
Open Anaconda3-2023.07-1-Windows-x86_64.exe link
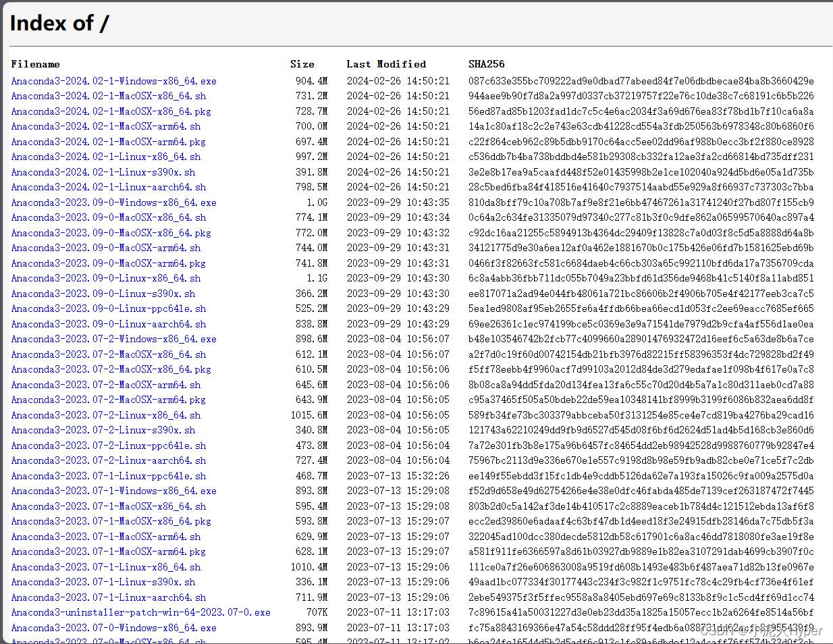[x=113, y=491]
